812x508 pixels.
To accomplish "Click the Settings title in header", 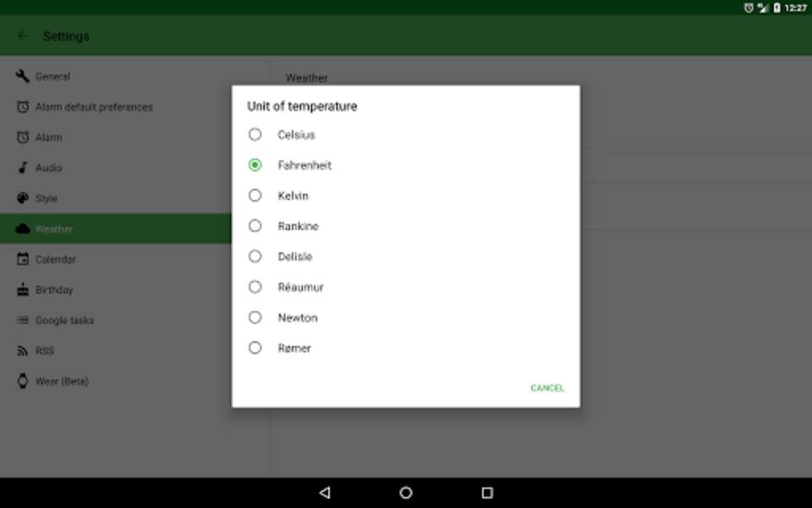I will (x=66, y=36).
